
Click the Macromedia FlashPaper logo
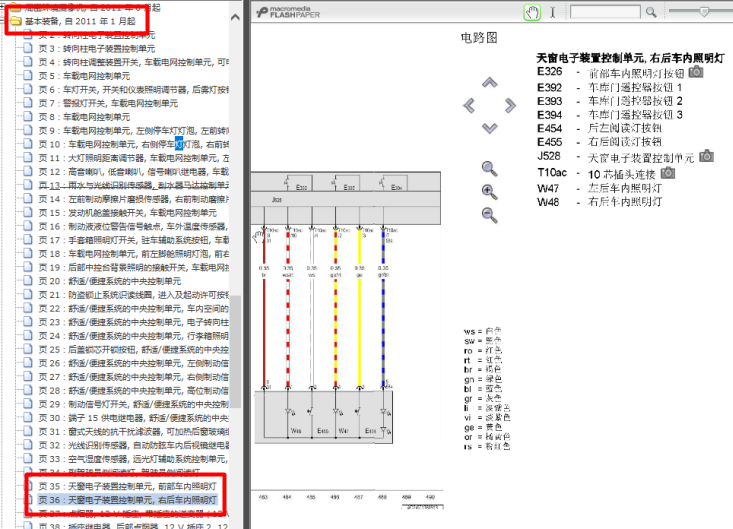tap(288, 12)
